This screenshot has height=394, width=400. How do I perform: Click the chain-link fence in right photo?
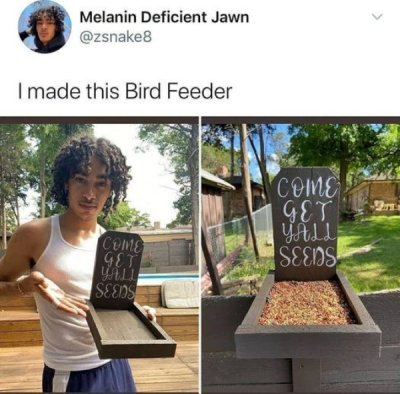[x=241, y=229]
